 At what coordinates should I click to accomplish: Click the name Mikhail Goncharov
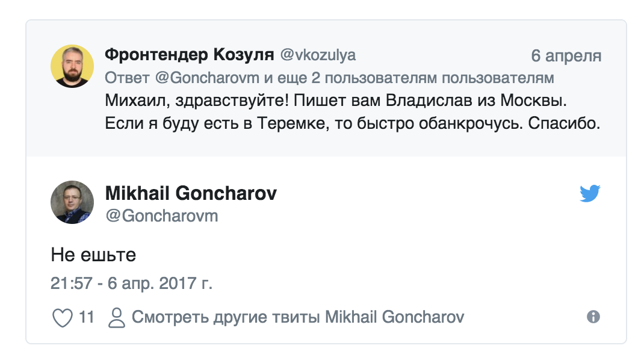191,194
